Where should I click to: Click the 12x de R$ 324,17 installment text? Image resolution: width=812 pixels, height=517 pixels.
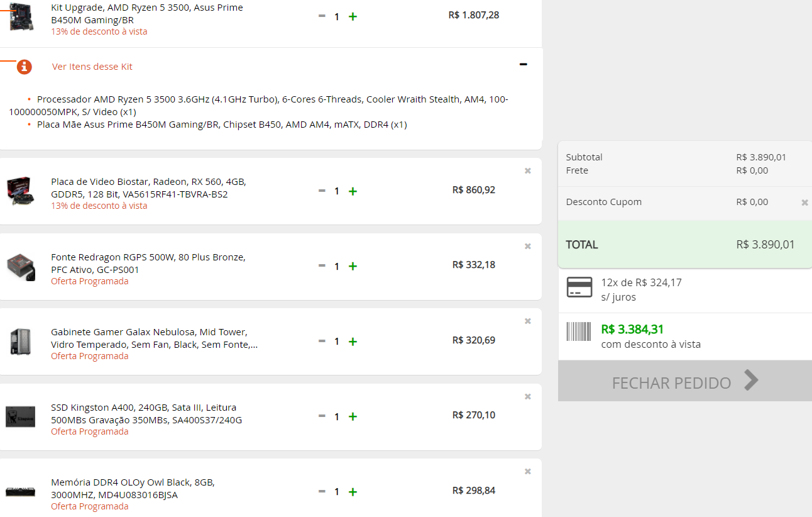tap(641, 283)
